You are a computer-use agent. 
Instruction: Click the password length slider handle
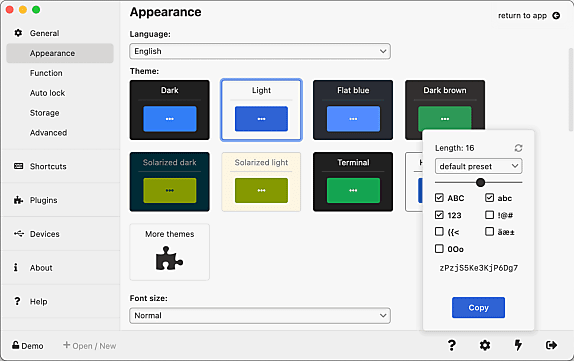(481, 182)
